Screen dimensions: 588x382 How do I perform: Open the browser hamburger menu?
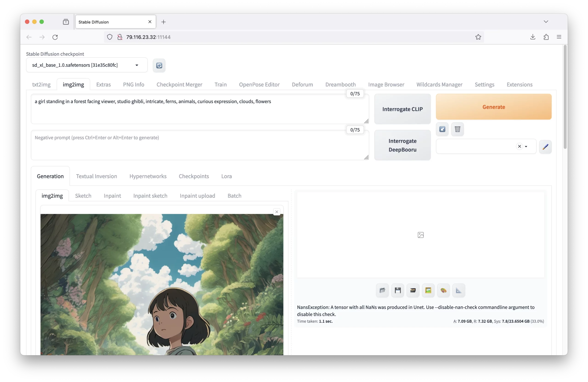[x=559, y=37]
